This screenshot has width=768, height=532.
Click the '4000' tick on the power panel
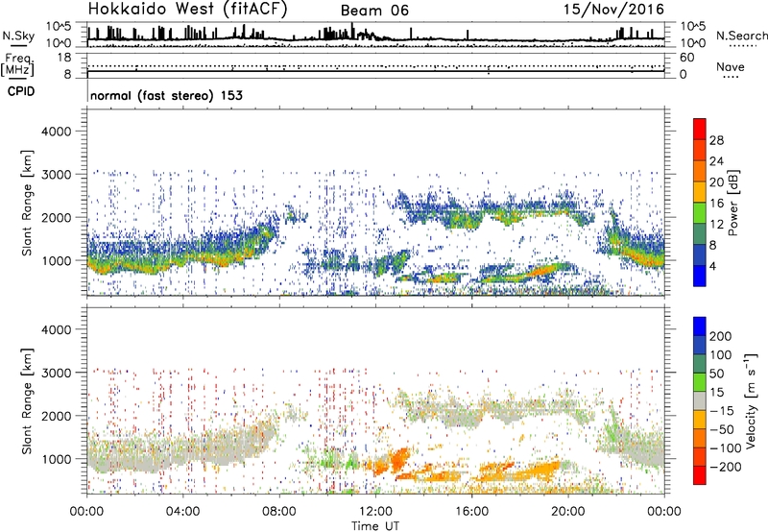(56, 132)
